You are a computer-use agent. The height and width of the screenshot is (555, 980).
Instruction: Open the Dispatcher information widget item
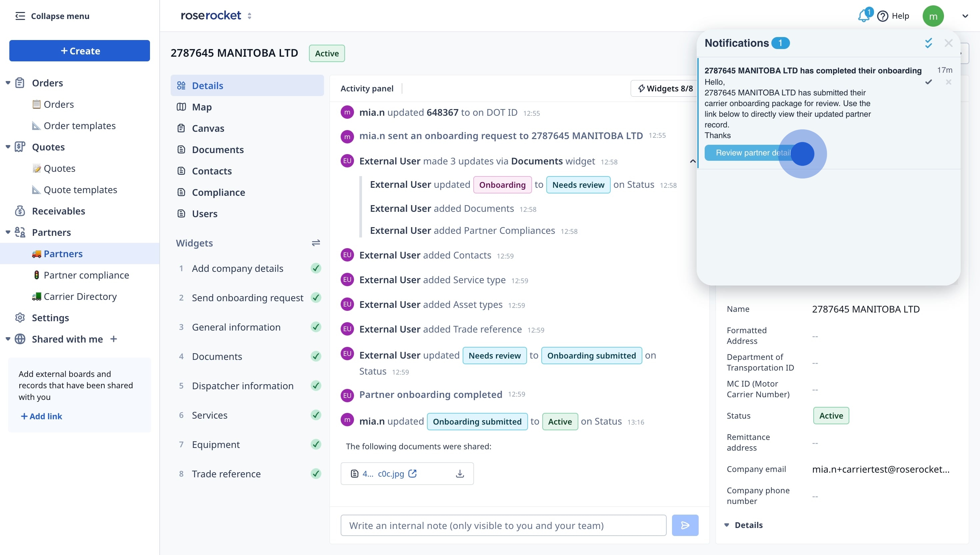[243, 386]
